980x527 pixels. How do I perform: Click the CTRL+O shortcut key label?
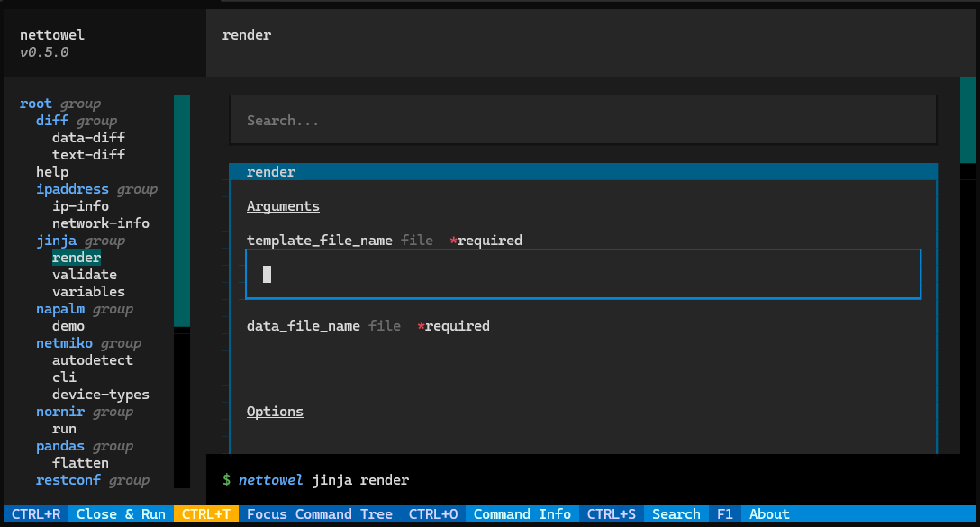click(x=433, y=514)
